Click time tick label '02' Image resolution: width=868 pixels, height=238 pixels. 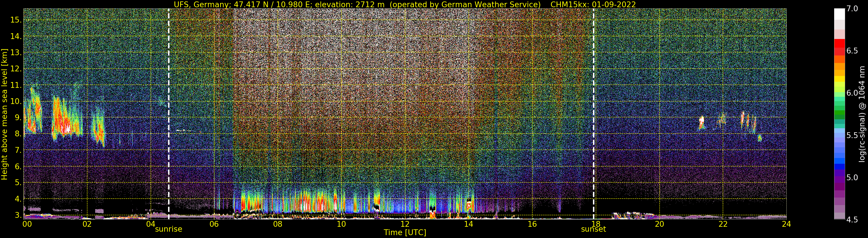point(87,224)
